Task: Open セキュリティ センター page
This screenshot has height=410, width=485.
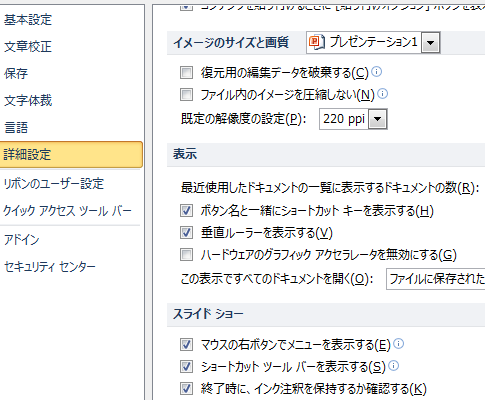Action: click(x=50, y=267)
